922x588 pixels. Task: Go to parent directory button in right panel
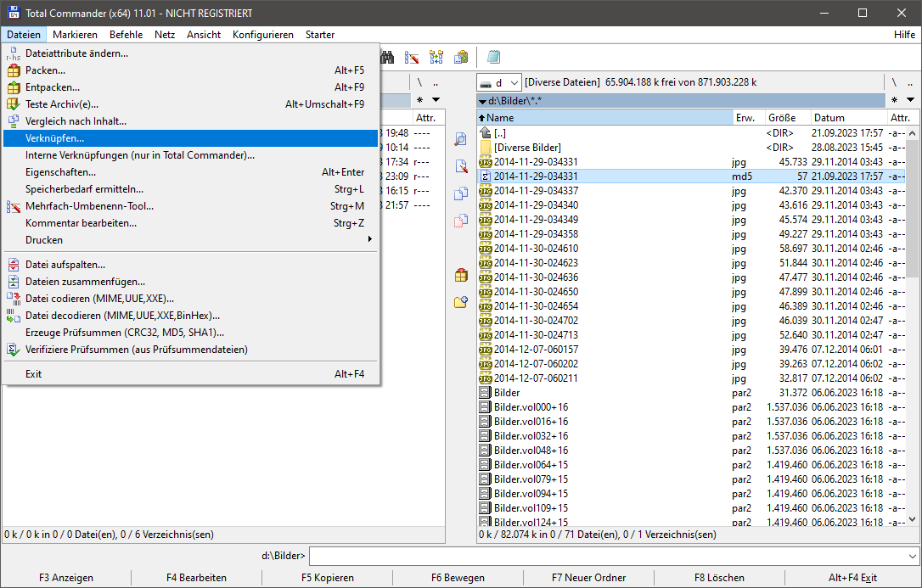910,83
